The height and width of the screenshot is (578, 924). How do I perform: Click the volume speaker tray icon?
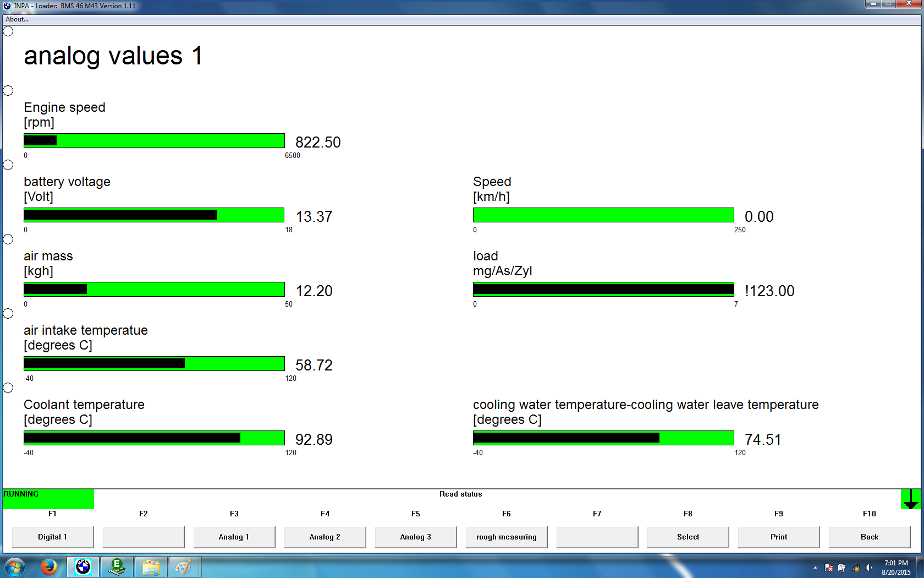click(x=868, y=568)
